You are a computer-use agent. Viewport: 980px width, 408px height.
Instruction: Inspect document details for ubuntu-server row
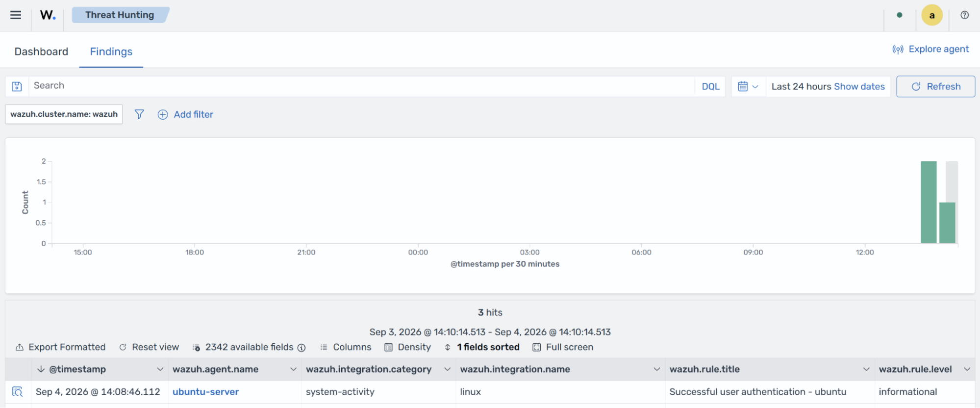pyautogui.click(x=17, y=392)
